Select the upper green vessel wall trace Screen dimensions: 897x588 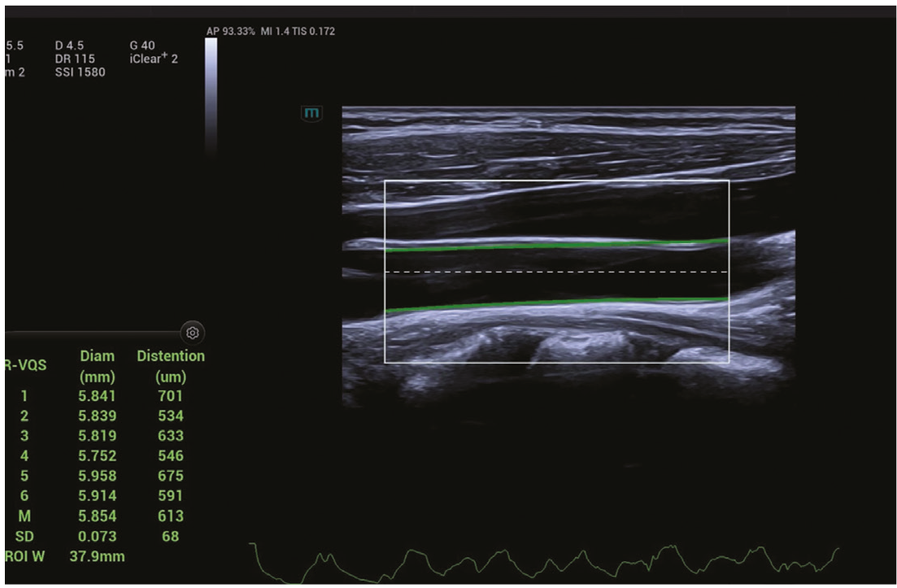pos(556,246)
